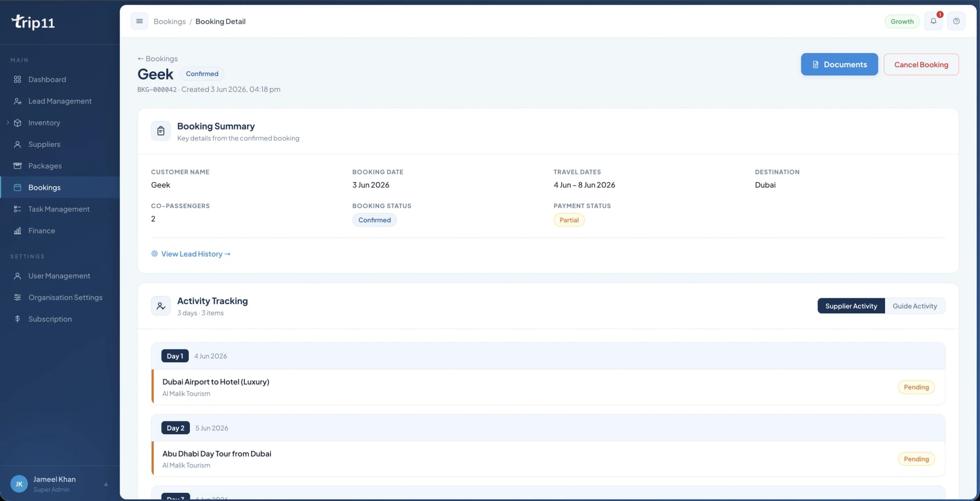The width and height of the screenshot is (980, 501).
Task: Click the Organisation Settings sliders icon
Action: click(17, 297)
